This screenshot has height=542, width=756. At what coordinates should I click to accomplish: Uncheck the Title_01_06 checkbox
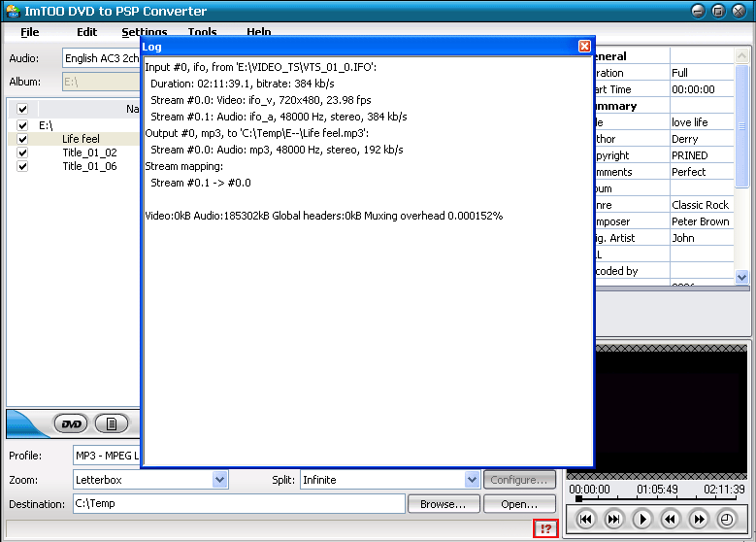pyautogui.click(x=22, y=166)
